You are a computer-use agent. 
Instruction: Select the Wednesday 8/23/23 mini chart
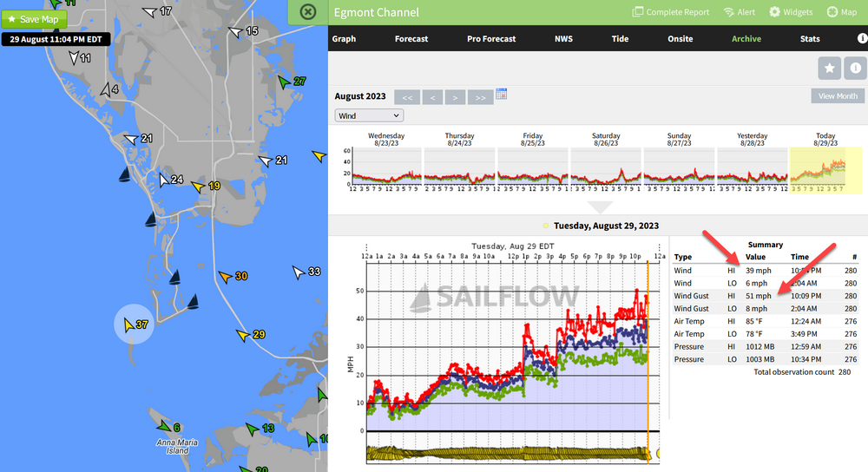[386, 164]
